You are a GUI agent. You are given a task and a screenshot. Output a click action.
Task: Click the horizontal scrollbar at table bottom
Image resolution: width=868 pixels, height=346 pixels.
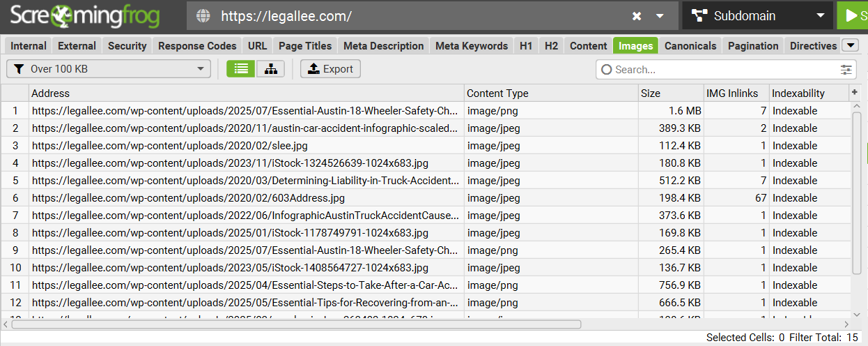click(296, 324)
